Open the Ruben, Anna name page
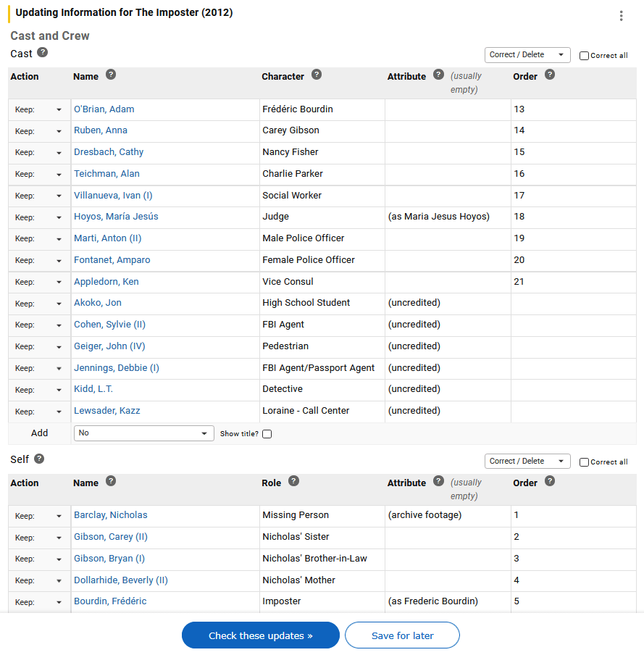The image size is (644, 655). [100, 130]
